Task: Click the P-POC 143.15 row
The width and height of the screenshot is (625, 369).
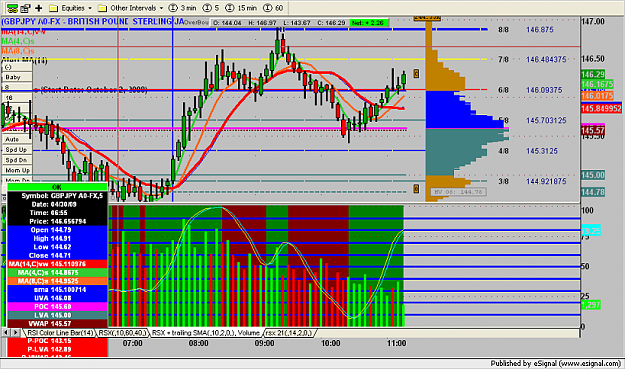Action: (x=57, y=341)
